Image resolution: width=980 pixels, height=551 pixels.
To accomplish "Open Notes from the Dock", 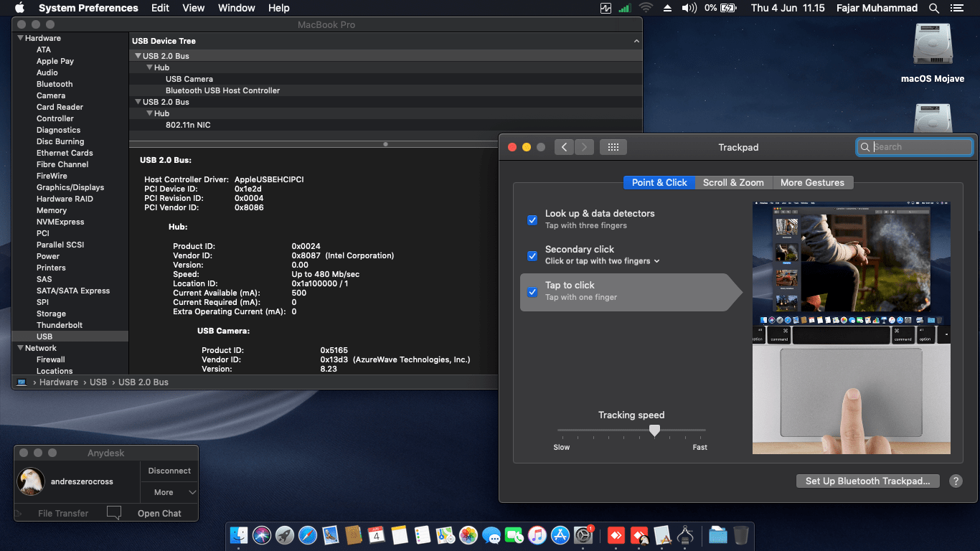I will (400, 535).
